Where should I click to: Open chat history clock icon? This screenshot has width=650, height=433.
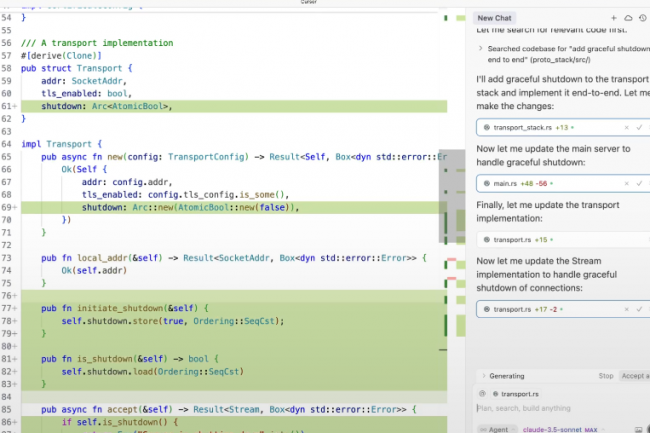(643, 18)
